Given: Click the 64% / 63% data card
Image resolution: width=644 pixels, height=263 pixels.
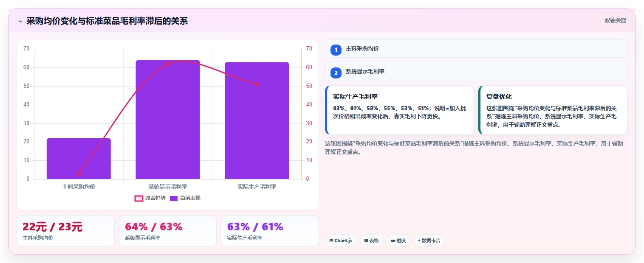Looking at the screenshot, I should pos(168,231).
